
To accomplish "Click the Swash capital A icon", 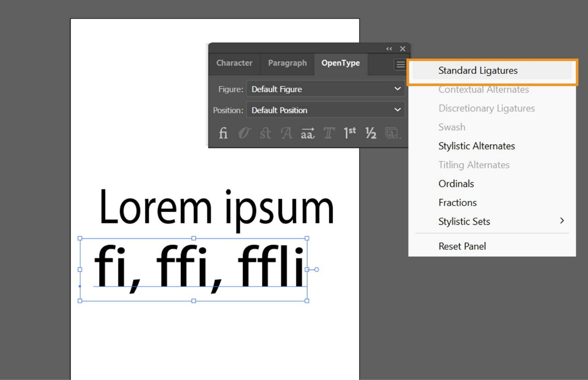I will (286, 133).
